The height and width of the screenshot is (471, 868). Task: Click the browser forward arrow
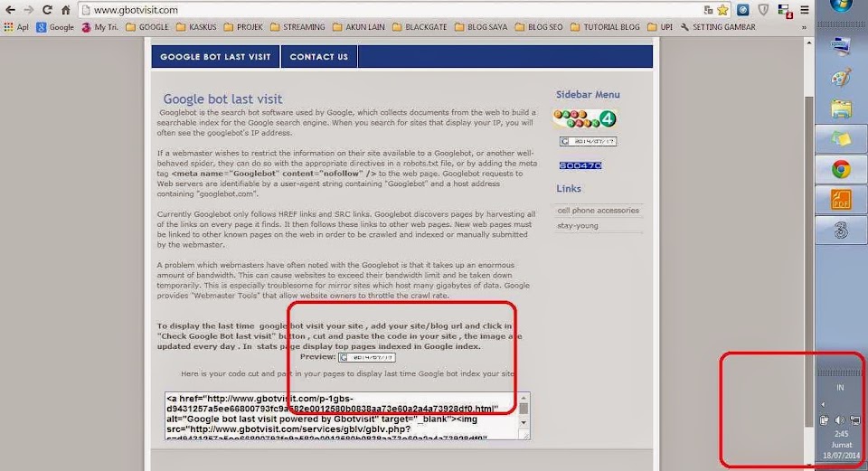click(x=28, y=9)
